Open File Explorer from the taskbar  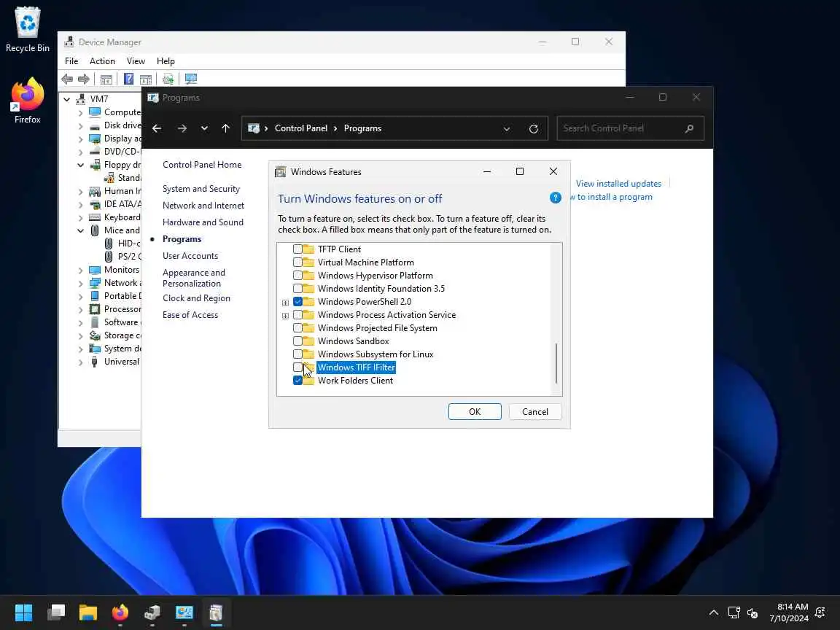point(87,612)
